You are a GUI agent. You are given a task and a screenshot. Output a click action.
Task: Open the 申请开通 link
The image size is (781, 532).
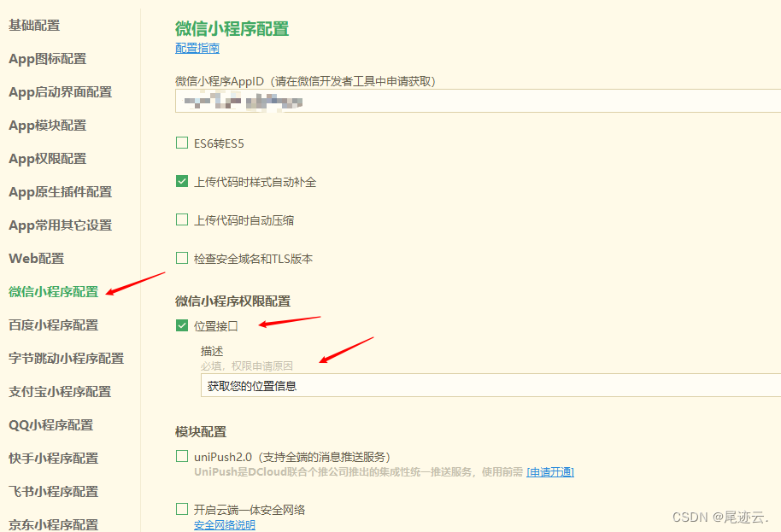pos(550,472)
